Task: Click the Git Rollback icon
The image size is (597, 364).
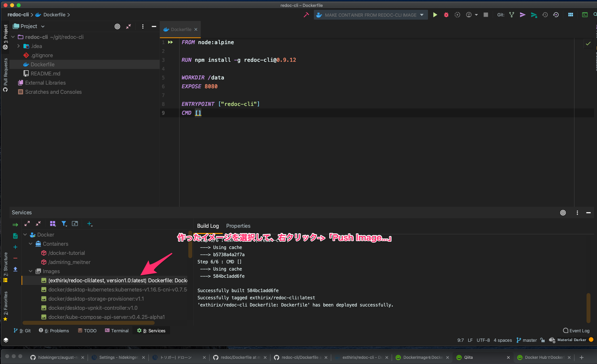Action: point(556,15)
